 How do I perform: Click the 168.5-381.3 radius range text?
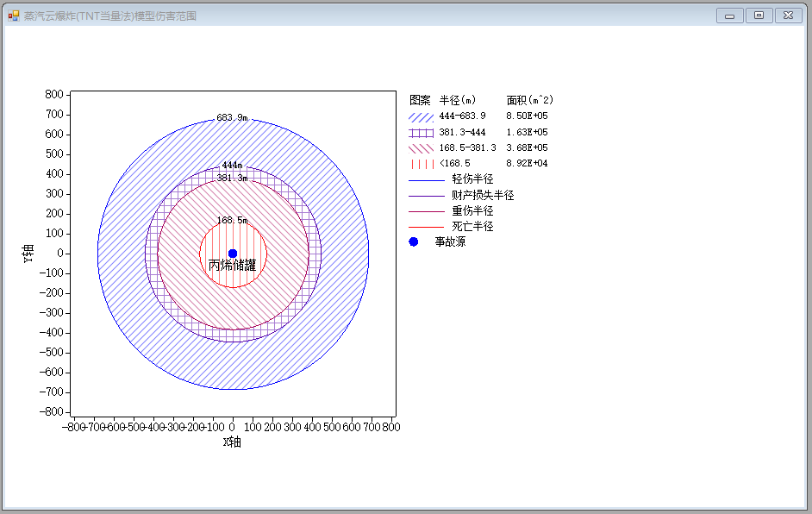coord(467,147)
